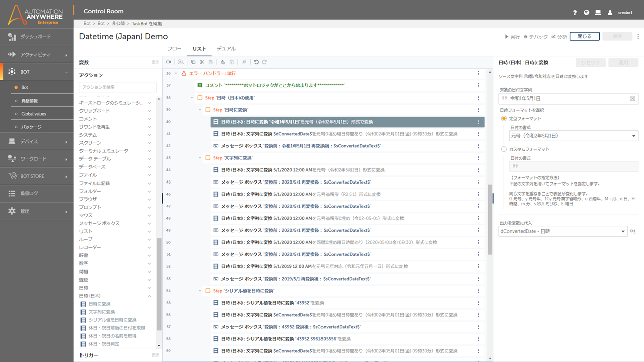This screenshot has height=362, width=644.
Task: Select シリアル値を日時に変換 action in palette
Action: tap(112, 320)
